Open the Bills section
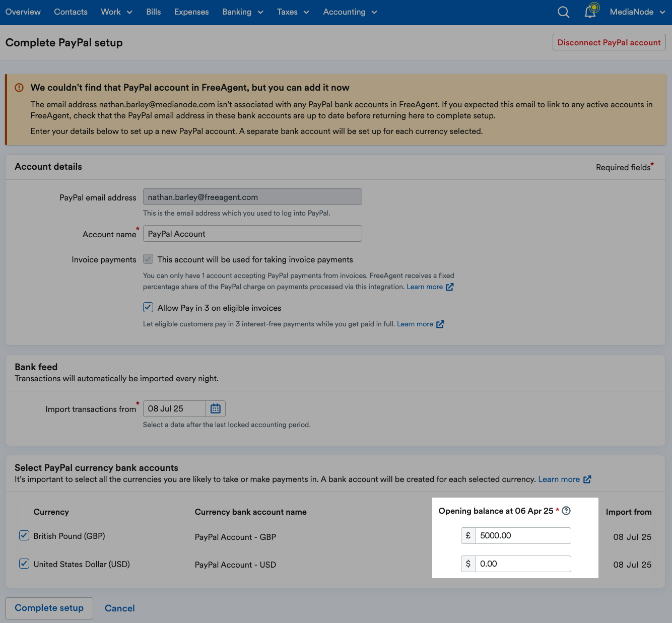The image size is (672, 623). pos(154,12)
